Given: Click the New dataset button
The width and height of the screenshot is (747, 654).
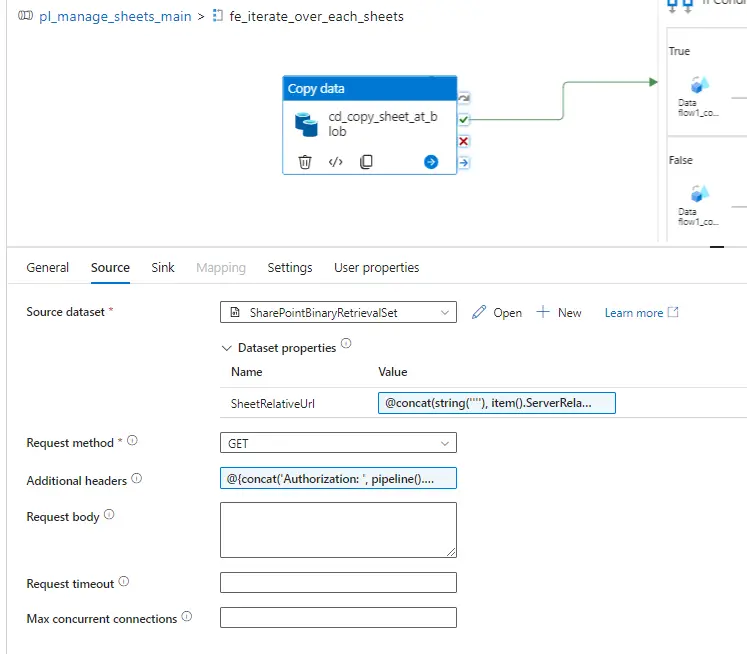Looking at the screenshot, I should (559, 312).
